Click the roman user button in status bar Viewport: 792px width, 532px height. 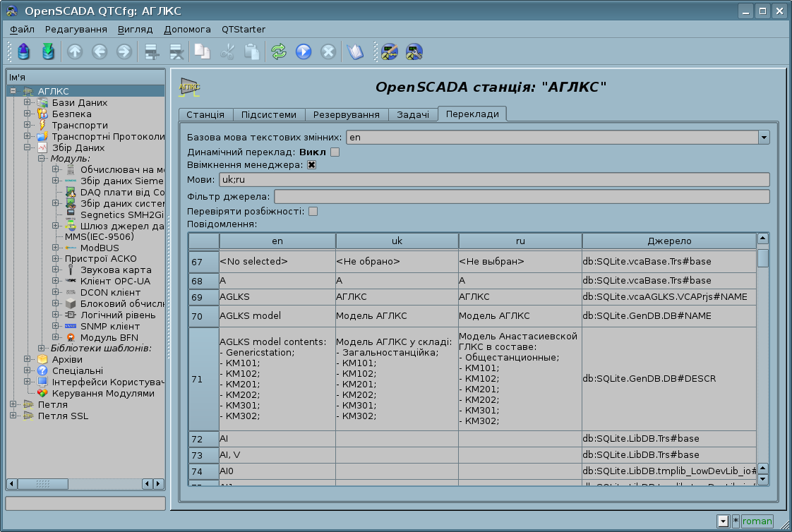click(x=757, y=521)
